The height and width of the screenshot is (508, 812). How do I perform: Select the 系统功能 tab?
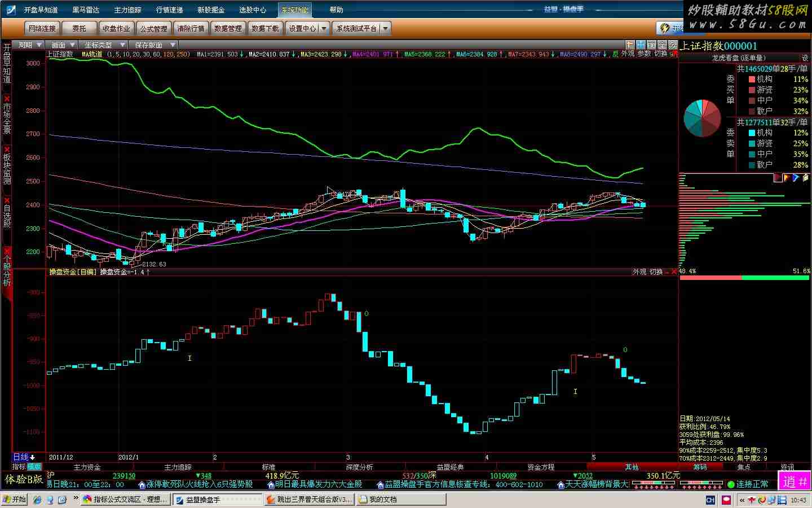(294, 10)
